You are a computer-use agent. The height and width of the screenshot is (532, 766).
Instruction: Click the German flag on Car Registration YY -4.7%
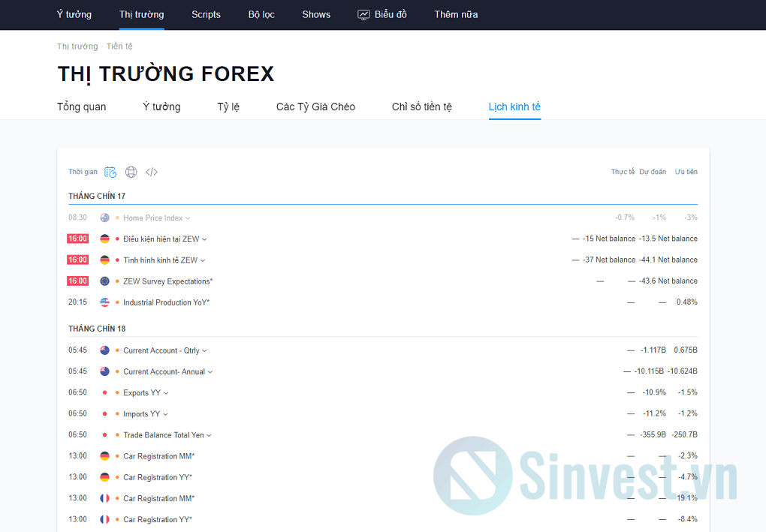tap(104, 476)
